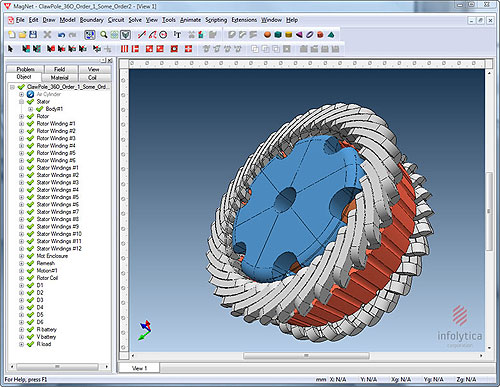This screenshot has height=387, width=500.
Task: Save the model using the floppy disk icon
Action: click(33, 35)
